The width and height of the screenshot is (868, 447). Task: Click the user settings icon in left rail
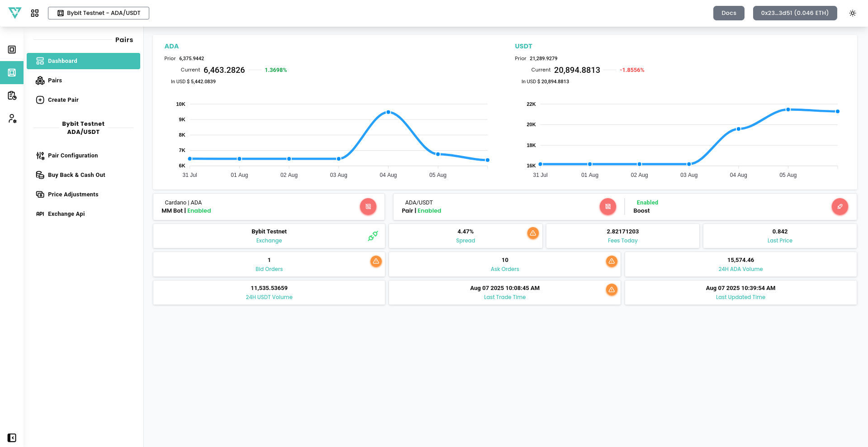[x=12, y=119]
